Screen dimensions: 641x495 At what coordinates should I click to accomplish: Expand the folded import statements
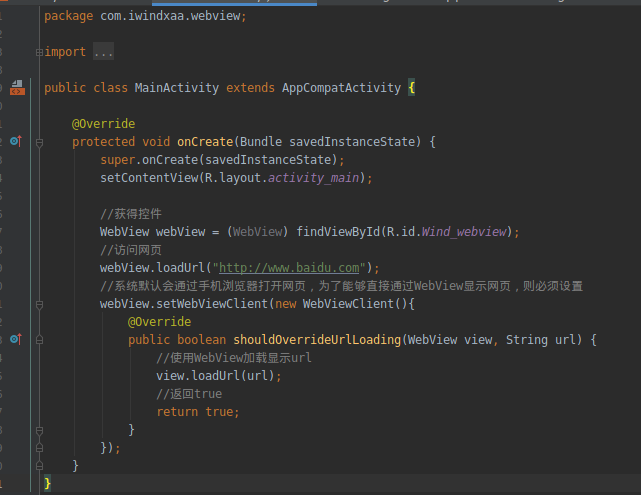[39, 52]
